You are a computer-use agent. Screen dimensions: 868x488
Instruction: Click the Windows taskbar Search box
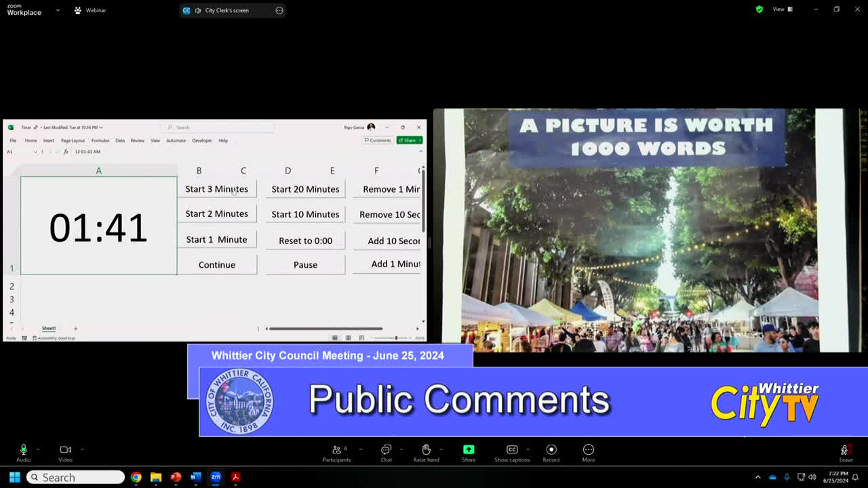click(x=75, y=477)
